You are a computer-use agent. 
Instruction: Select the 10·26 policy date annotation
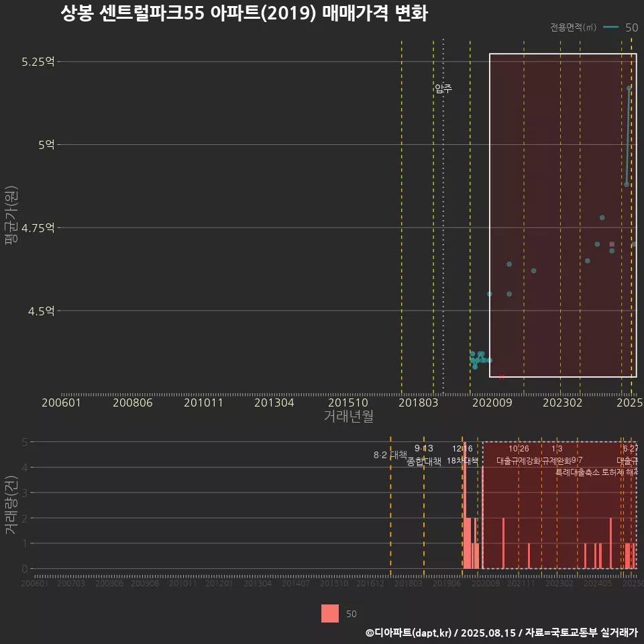tap(519, 449)
